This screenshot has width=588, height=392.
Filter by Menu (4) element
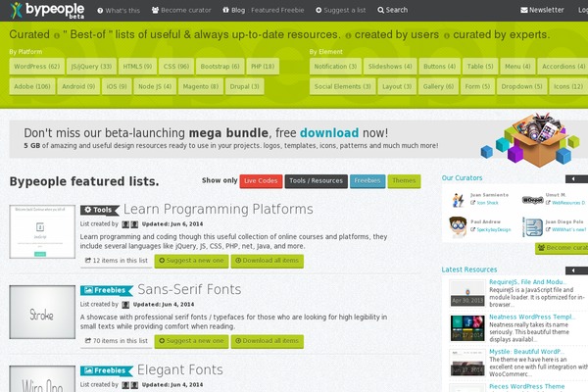click(x=517, y=67)
